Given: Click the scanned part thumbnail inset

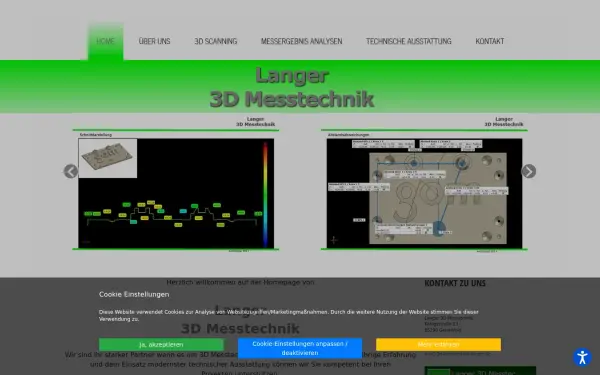Looking at the screenshot, I should (x=108, y=158).
